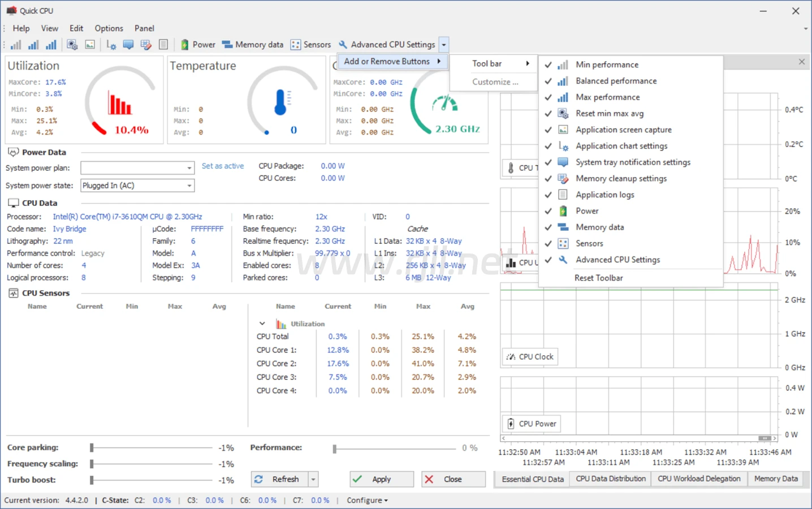Open Memory cleanup settings toolbar icon
The height and width of the screenshot is (509, 812).
tap(146, 45)
